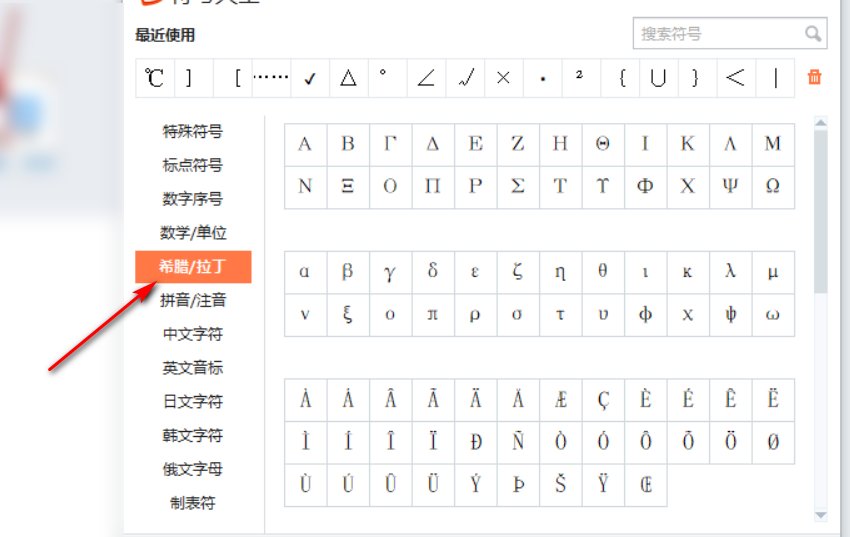Insert the vertical bar | from recent list
850x537 pixels.
coord(775,78)
